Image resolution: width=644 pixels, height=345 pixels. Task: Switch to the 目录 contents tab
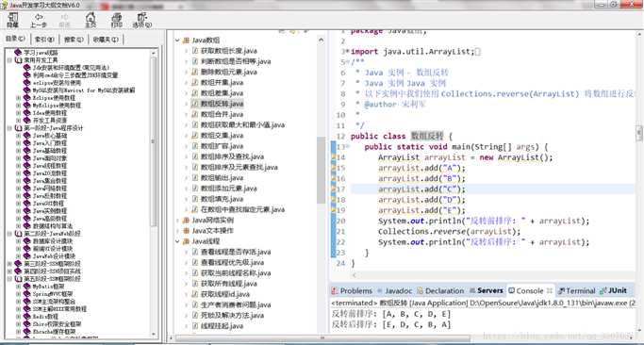[x=15, y=39]
